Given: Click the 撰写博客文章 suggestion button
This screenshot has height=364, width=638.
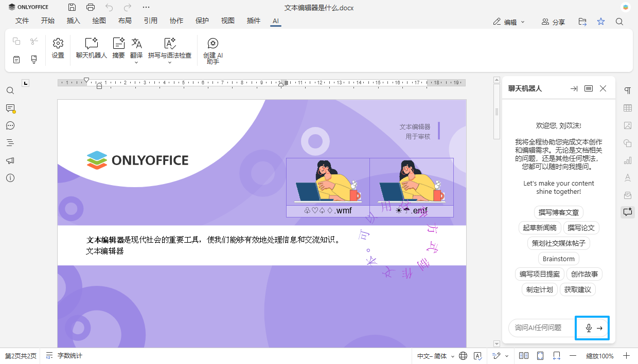Looking at the screenshot, I should (x=558, y=212).
